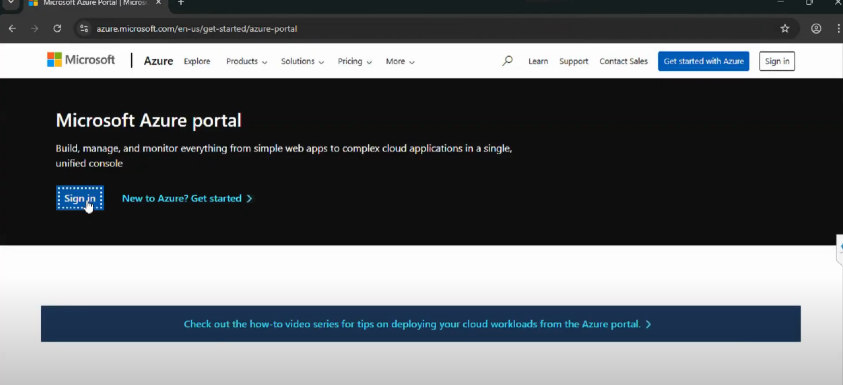
Task: Click the side panel tab at right edge
Action: 840,249
